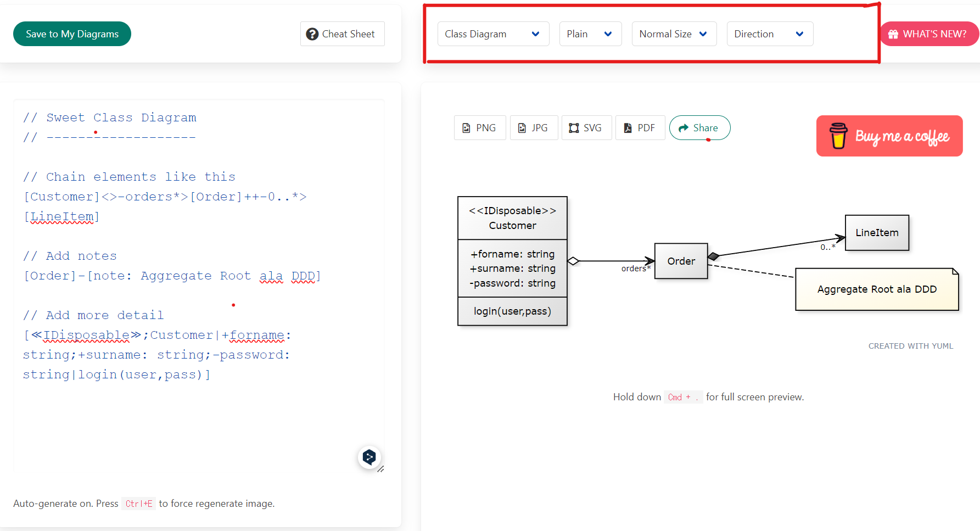
Task: Click the CREATED WITH YUML text
Action: coord(911,346)
